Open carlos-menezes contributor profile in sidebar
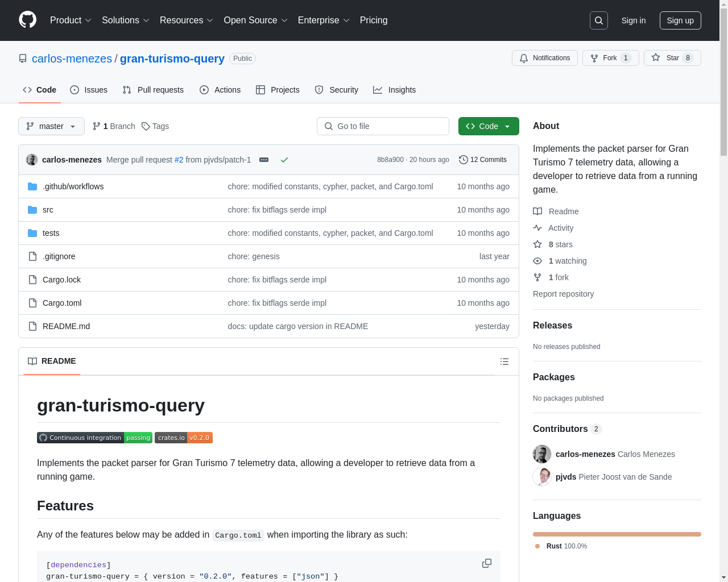Image resolution: width=728 pixels, height=582 pixels. pos(585,454)
